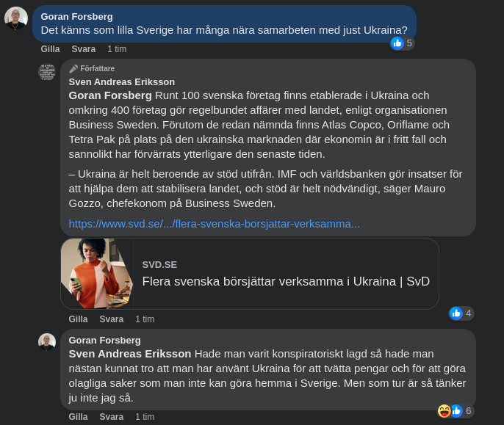View laughing and like reactions on last comment
This screenshot has height=425, width=504.
coord(455,411)
